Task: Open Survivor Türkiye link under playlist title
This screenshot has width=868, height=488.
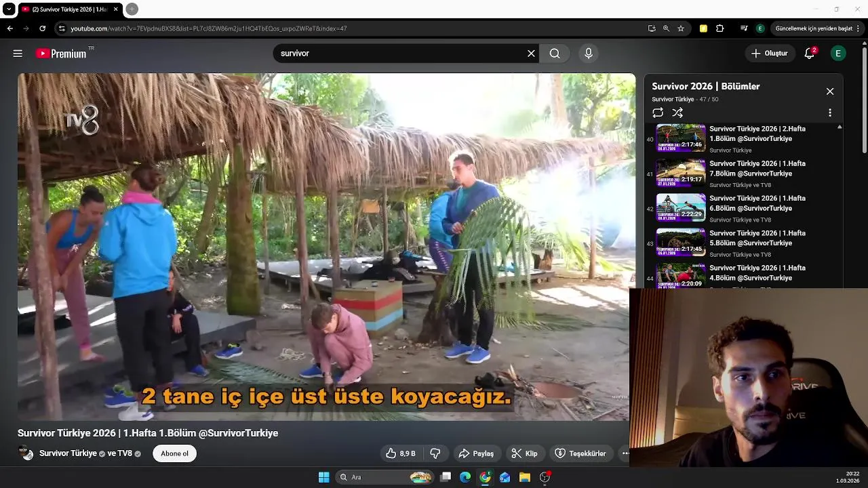Action: tap(673, 100)
